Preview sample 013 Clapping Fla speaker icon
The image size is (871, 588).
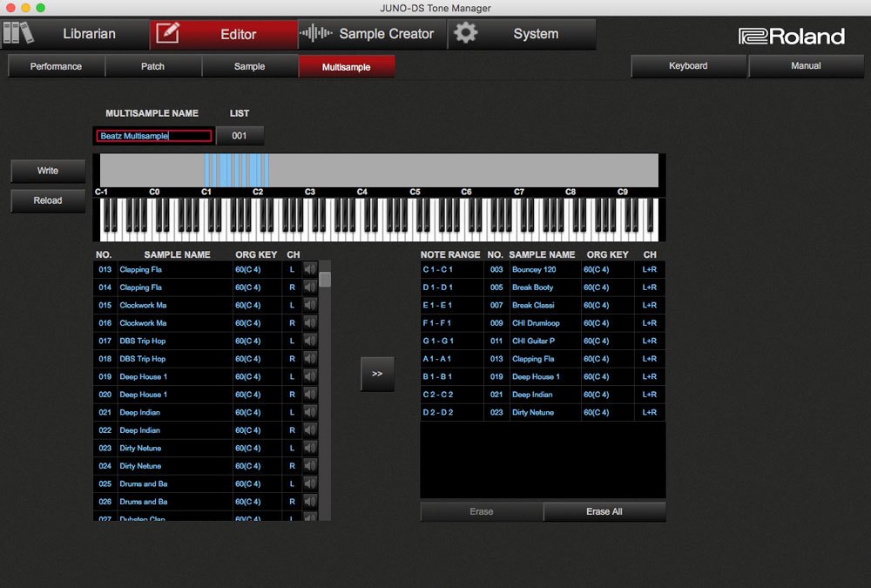pyautogui.click(x=310, y=269)
